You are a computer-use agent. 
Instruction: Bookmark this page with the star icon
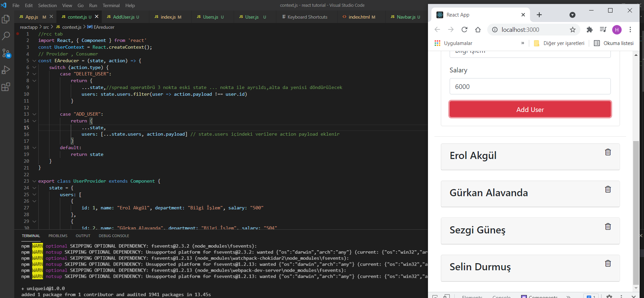click(573, 30)
